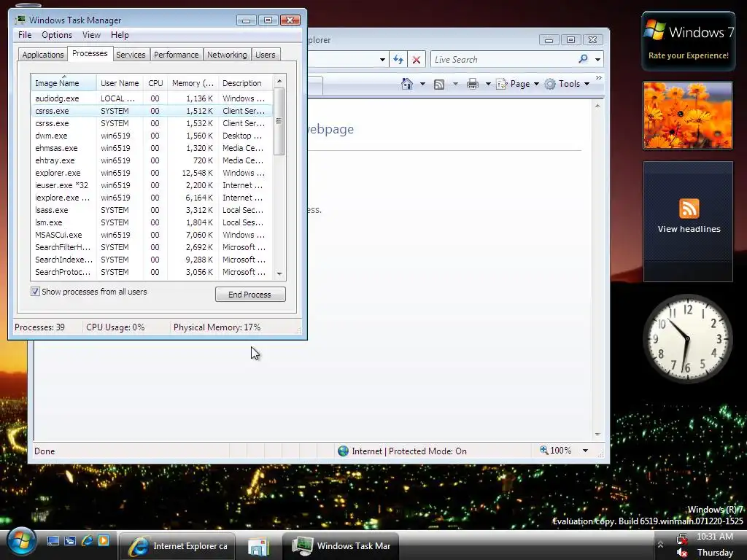Sort by the Description column header
The width and height of the screenshot is (747, 560).
tap(246, 83)
